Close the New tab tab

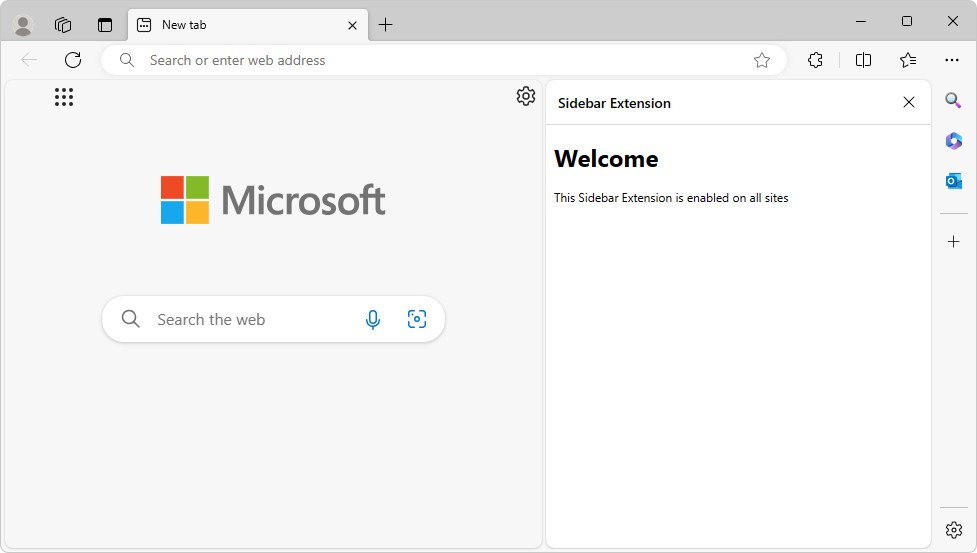352,26
